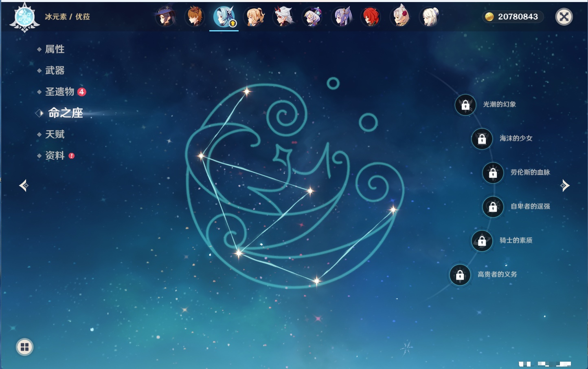Click the 高贵者的义务 label
The width and height of the screenshot is (588, 369).
497,274
